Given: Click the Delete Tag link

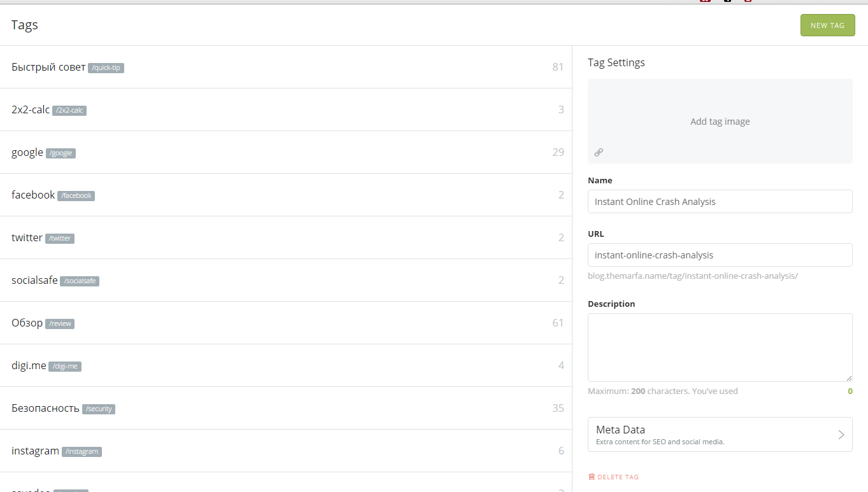Looking at the screenshot, I should [x=617, y=477].
